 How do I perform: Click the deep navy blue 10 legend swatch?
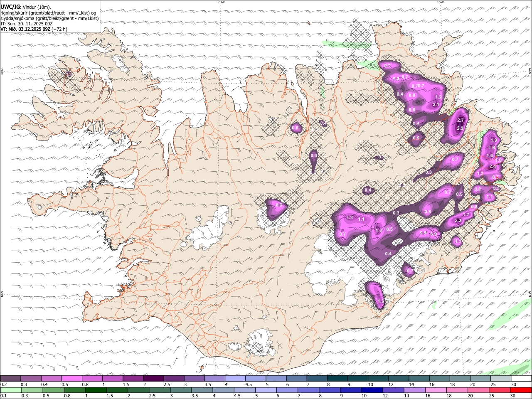[x=372, y=390]
